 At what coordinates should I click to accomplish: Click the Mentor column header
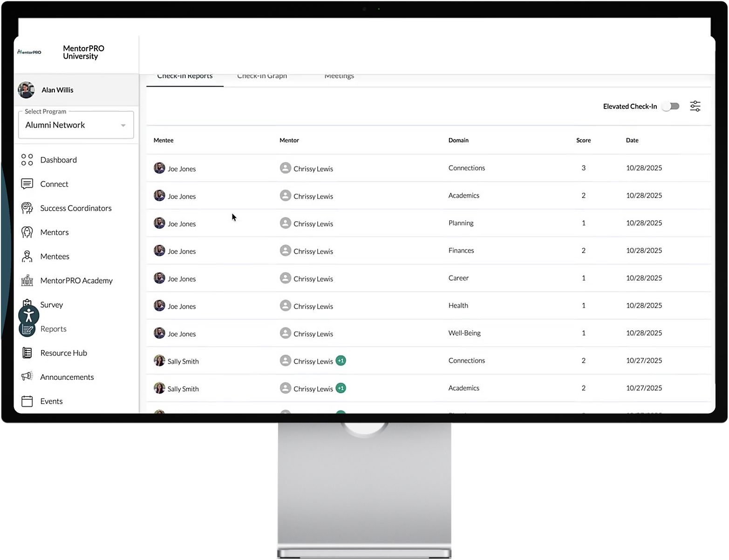pos(289,140)
